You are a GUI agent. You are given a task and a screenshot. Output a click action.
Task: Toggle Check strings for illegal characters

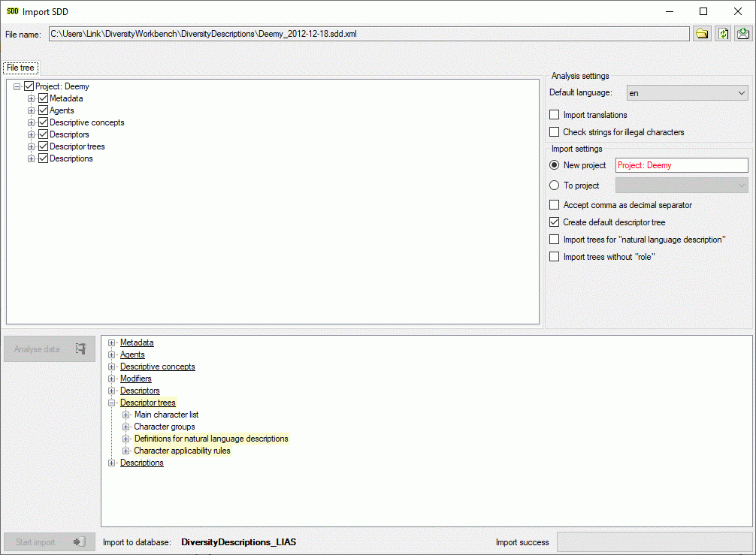[x=555, y=132]
